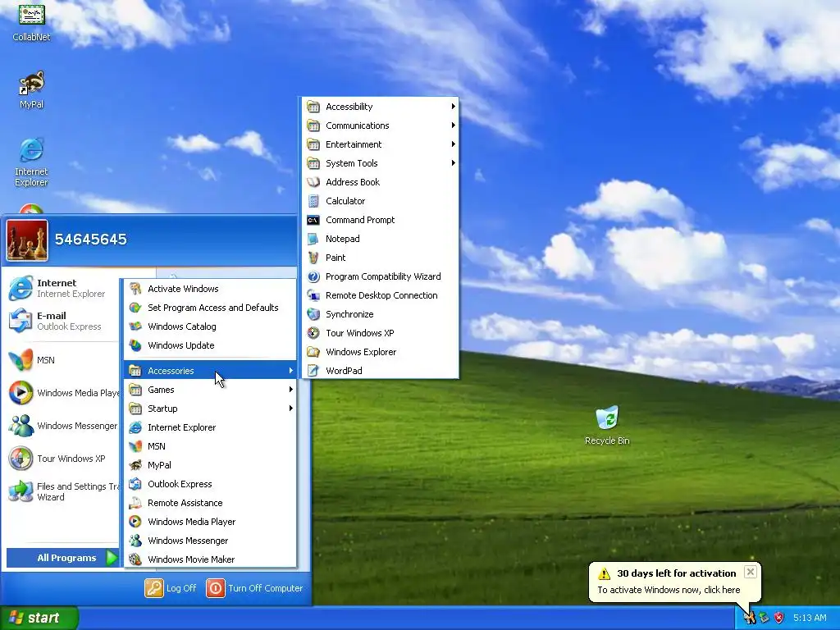840x630 pixels.
Task: Click Synchronize in Accessories menu
Action: coord(381,314)
